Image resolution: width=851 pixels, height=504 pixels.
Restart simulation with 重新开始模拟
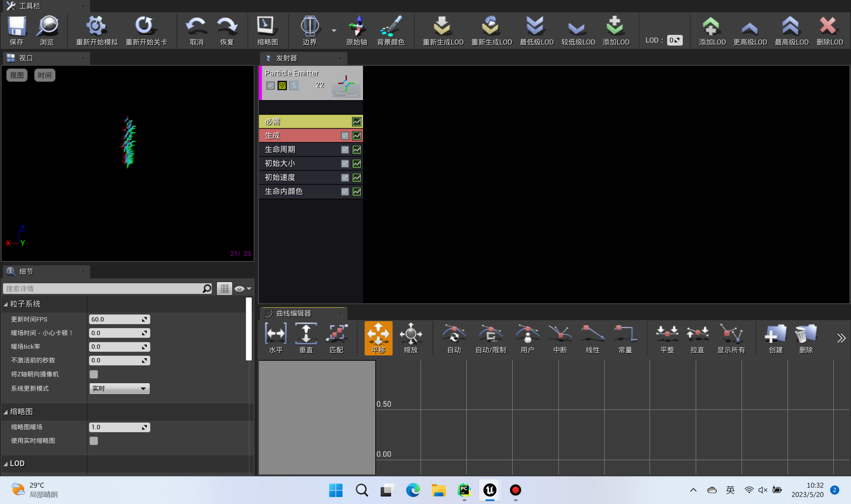point(97,30)
